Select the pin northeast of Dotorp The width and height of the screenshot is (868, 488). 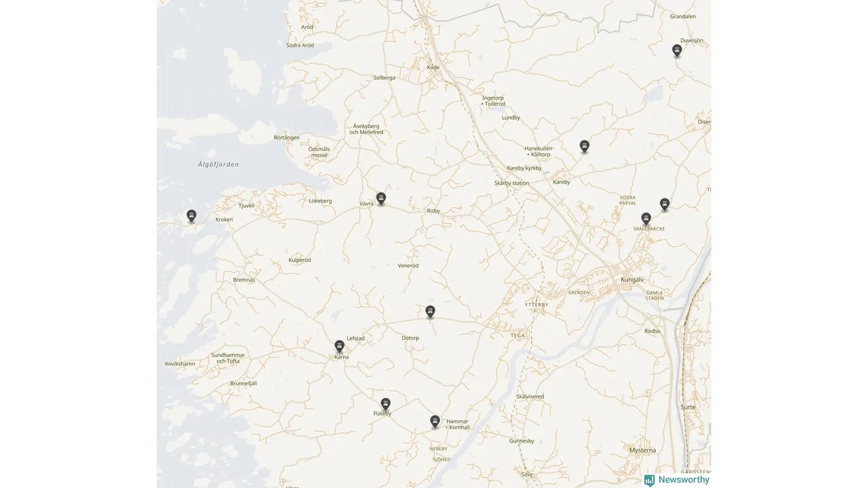click(x=430, y=312)
